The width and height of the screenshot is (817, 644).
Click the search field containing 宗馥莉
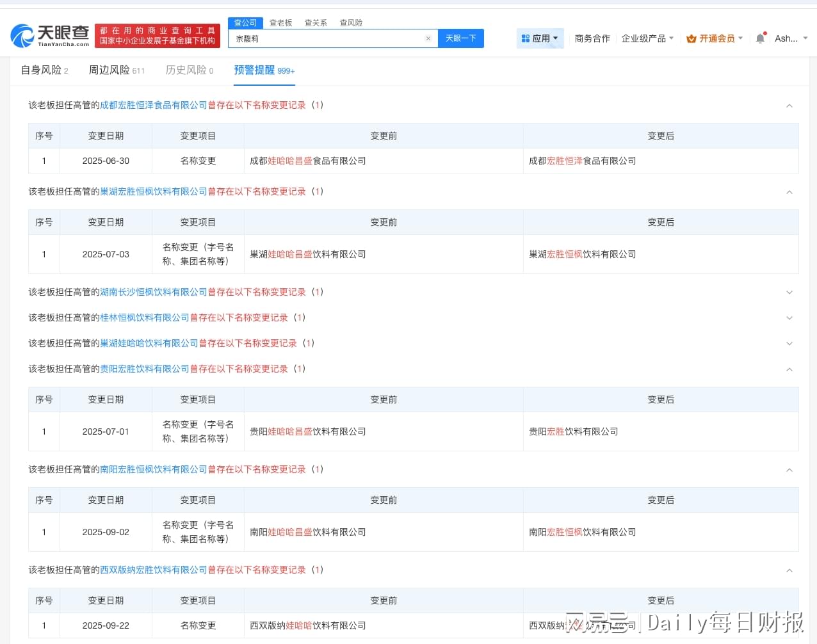(x=327, y=38)
